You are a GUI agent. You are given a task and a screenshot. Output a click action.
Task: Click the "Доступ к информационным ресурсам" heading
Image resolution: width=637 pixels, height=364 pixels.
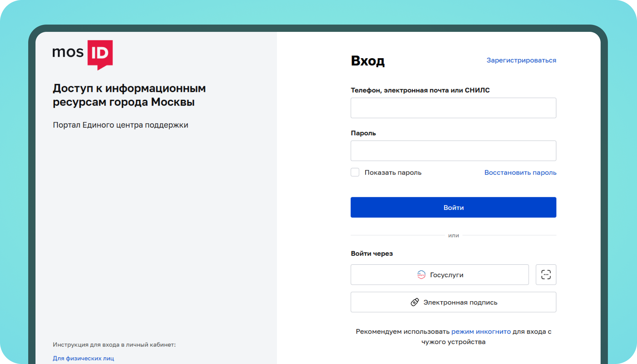(129, 95)
